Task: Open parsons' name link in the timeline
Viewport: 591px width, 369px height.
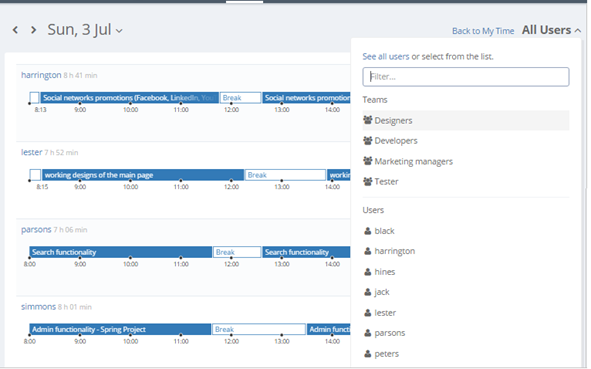Action: point(36,230)
